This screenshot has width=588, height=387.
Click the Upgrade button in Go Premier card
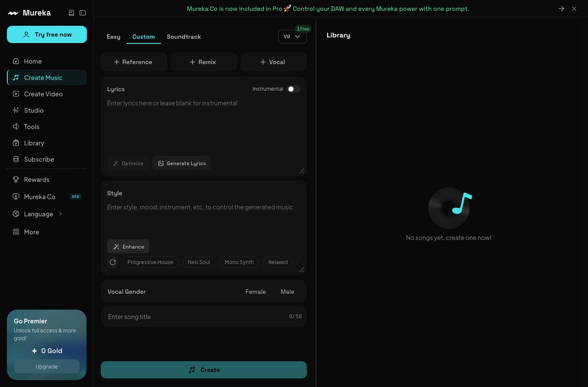click(x=46, y=367)
